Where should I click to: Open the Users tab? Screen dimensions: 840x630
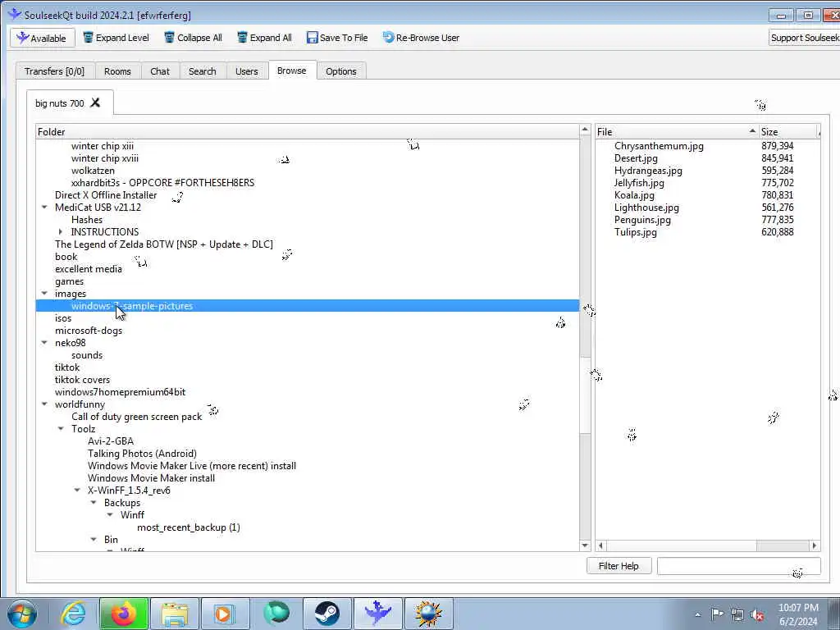point(246,71)
